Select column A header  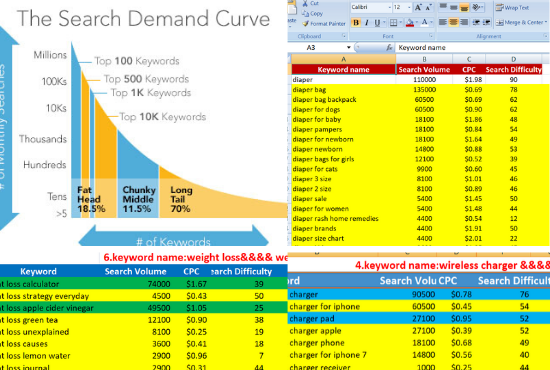click(343, 59)
